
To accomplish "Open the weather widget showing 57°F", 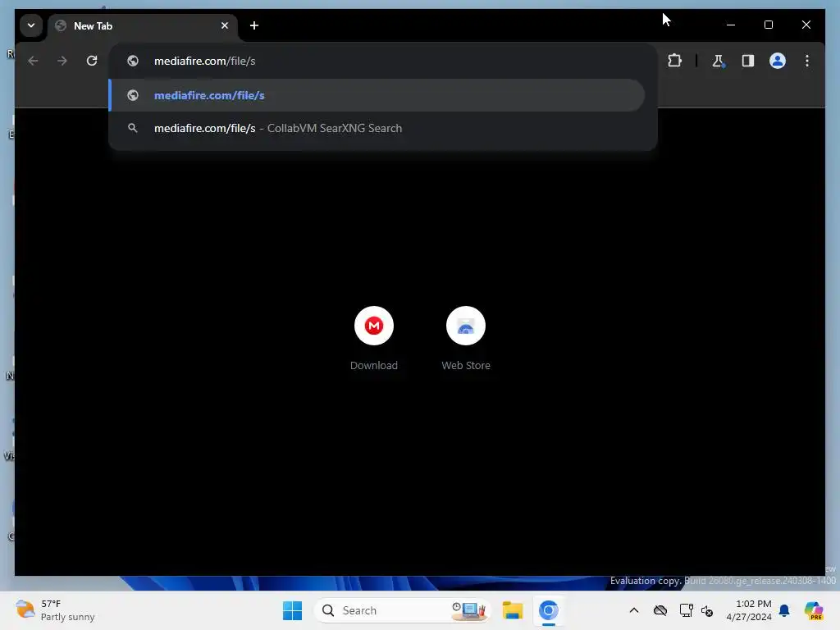I will pyautogui.click(x=55, y=610).
